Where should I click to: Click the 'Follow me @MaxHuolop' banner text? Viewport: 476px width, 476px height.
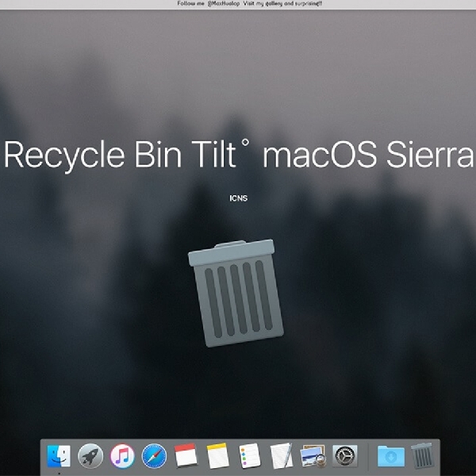pos(209,4)
